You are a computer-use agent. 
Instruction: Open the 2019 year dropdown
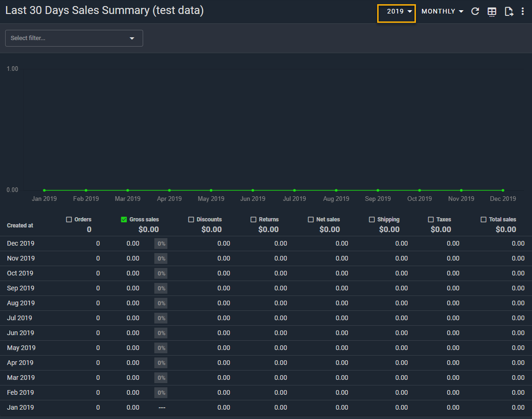396,12
